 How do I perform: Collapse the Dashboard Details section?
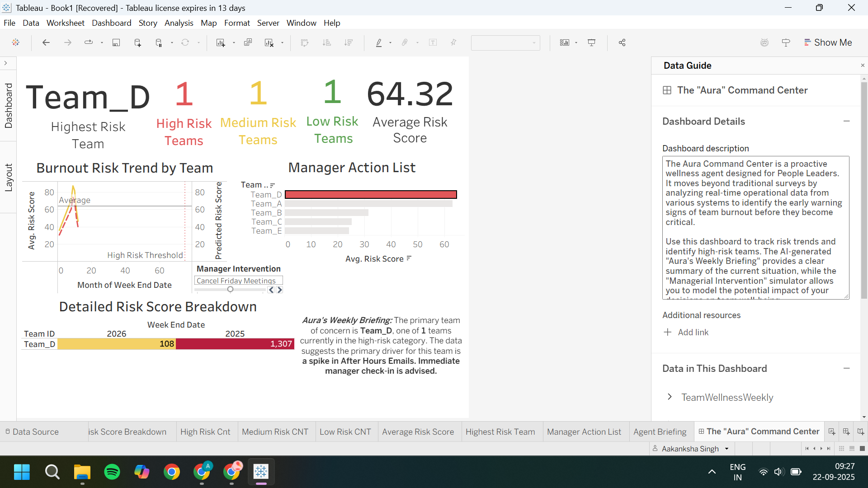coord(846,121)
